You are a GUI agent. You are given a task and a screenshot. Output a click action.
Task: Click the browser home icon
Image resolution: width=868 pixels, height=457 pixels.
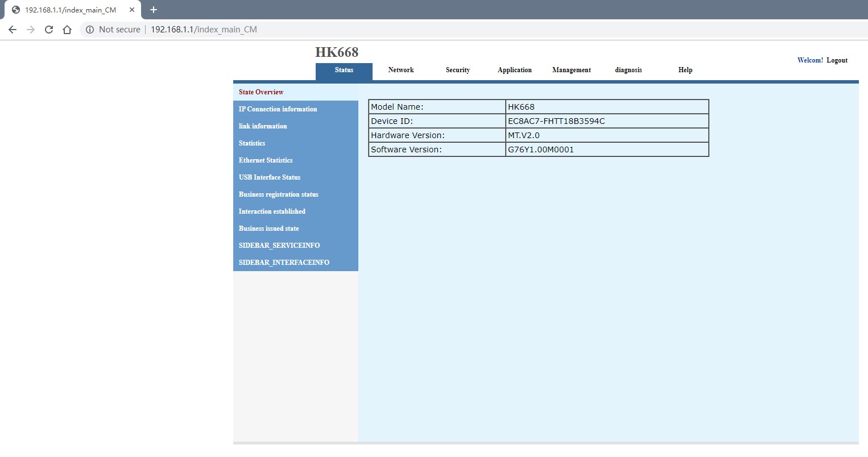[x=67, y=30]
